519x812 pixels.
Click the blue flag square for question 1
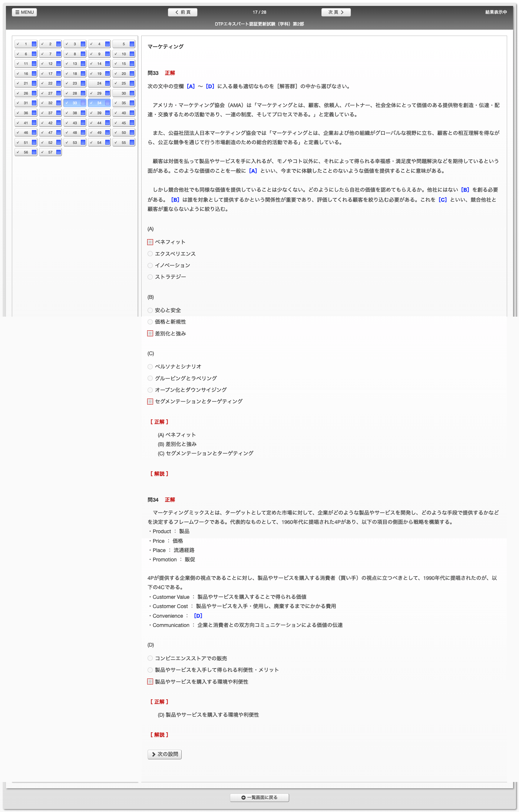point(34,44)
